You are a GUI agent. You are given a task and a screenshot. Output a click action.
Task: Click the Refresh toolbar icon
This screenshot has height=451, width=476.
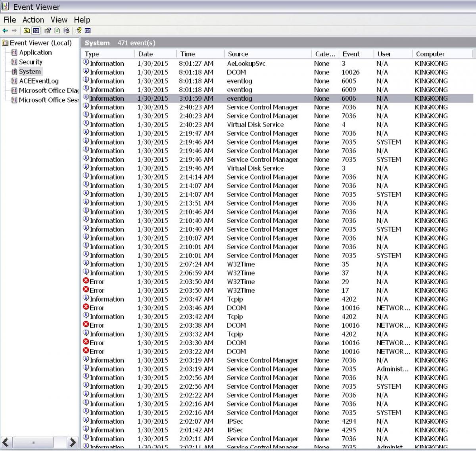pos(57,31)
